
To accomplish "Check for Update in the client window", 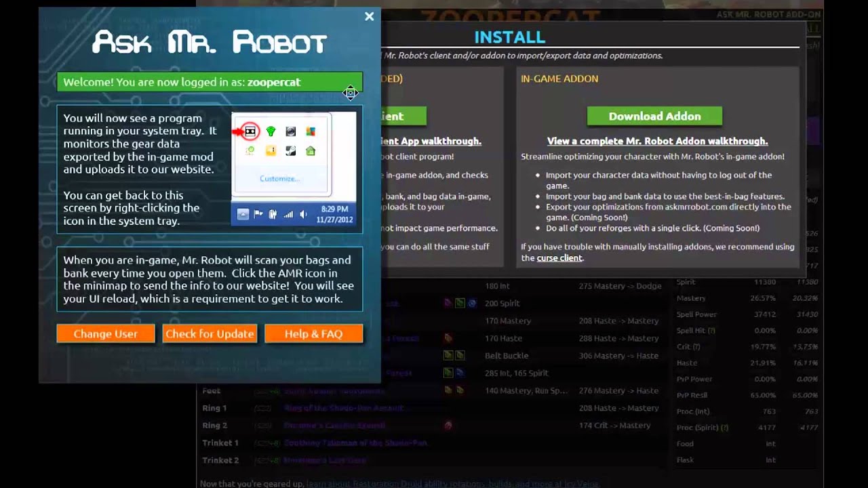I will point(210,333).
